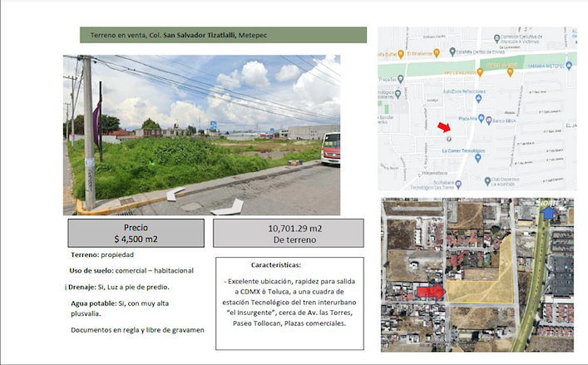Click the 10,701.29 m2 De terreno box

click(289, 233)
